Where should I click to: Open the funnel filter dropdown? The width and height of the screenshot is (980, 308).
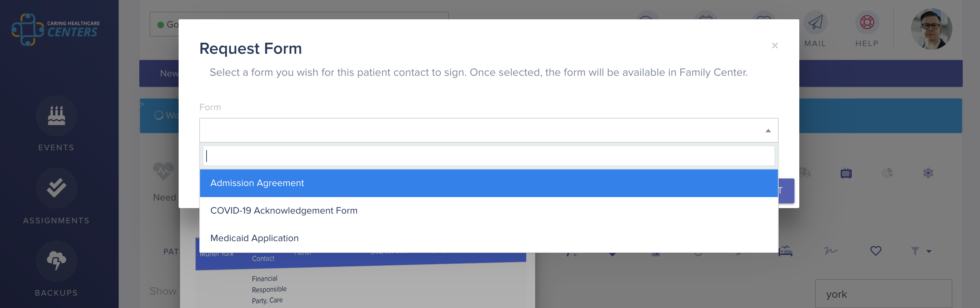921,251
